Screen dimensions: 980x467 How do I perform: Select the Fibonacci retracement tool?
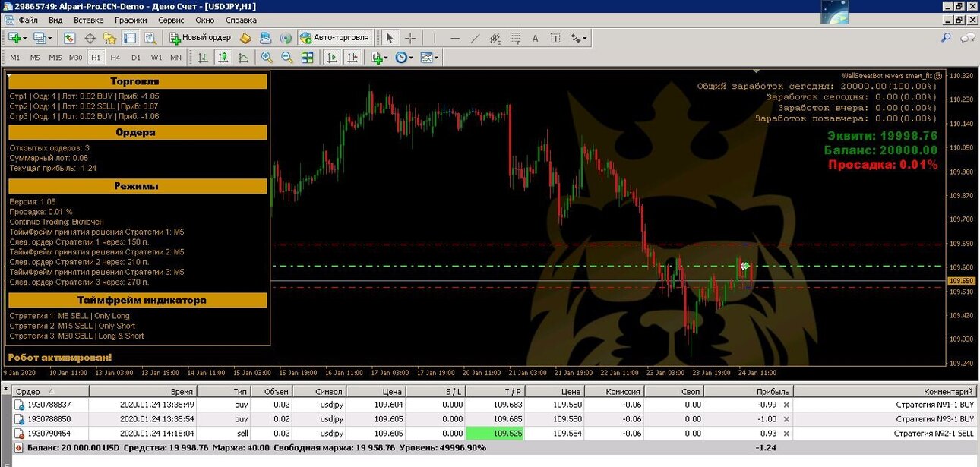[515, 38]
